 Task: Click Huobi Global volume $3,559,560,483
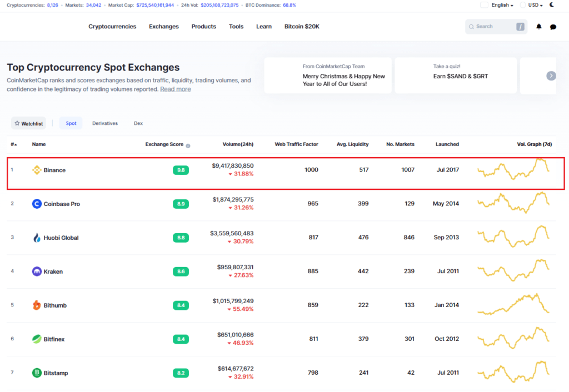(x=232, y=233)
